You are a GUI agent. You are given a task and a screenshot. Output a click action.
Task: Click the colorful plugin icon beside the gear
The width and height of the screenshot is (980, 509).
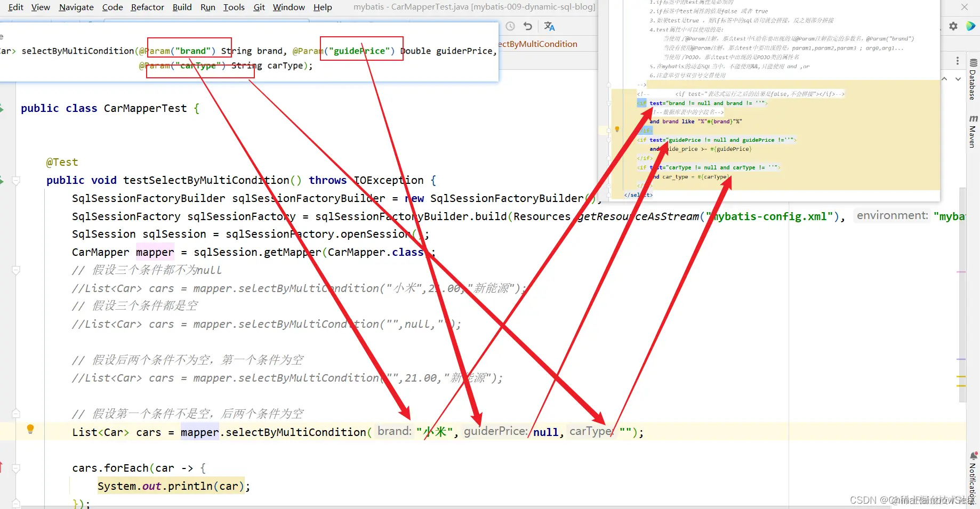click(x=970, y=26)
